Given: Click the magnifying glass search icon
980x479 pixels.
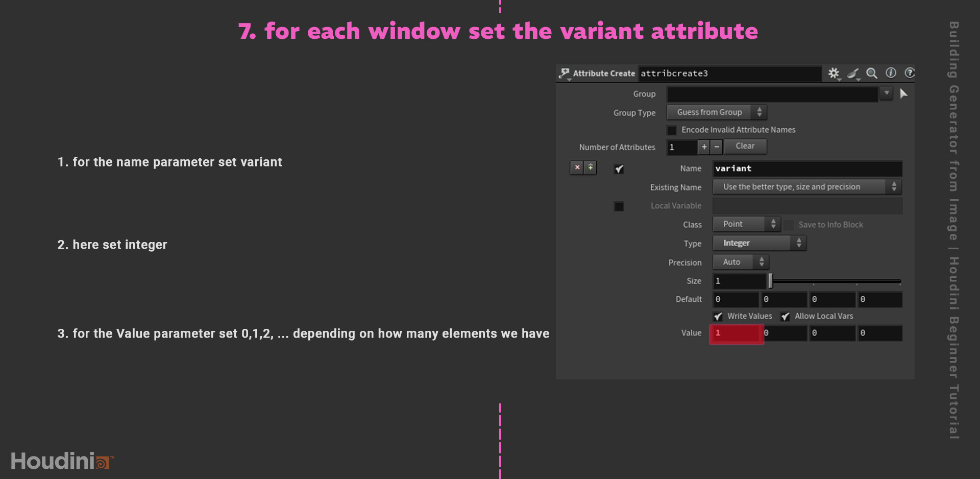Looking at the screenshot, I should click(x=871, y=73).
